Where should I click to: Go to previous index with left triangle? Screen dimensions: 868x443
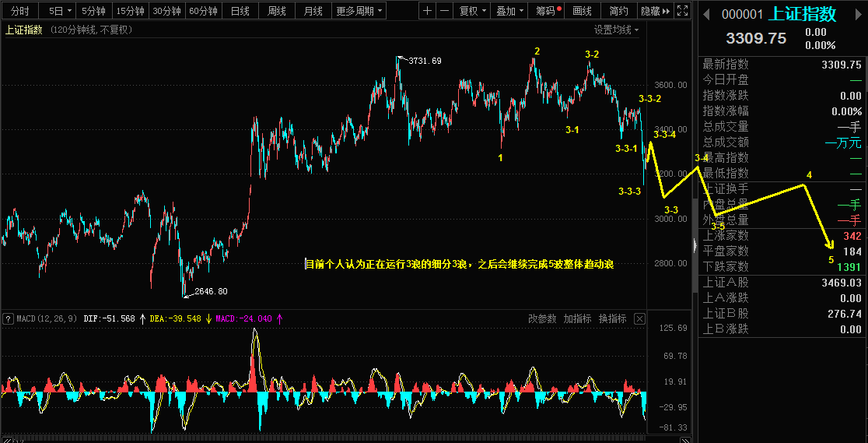tap(705, 15)
